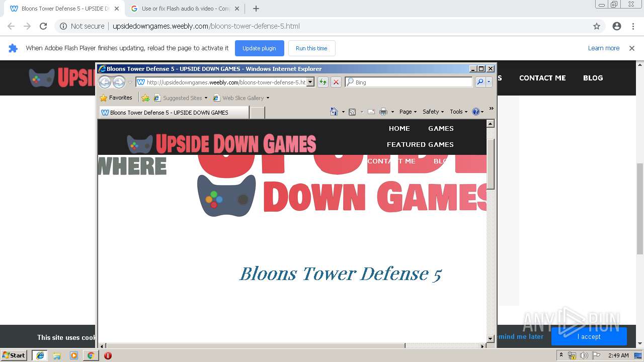Click the IE back button
Viewport: 644px width, 362px height.
click(105, 82)
